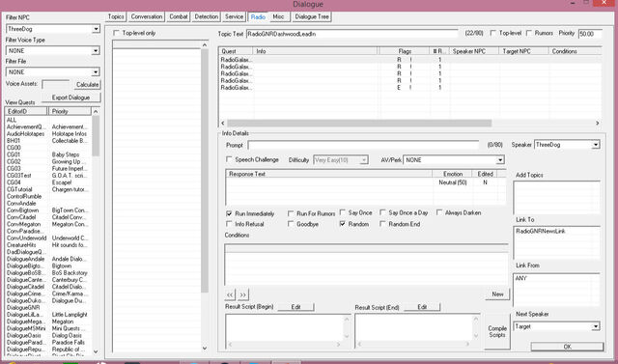Expand the Speaker ThreeDog dropdown
Viewport: 618px width, 364px height.
(596, 145)
